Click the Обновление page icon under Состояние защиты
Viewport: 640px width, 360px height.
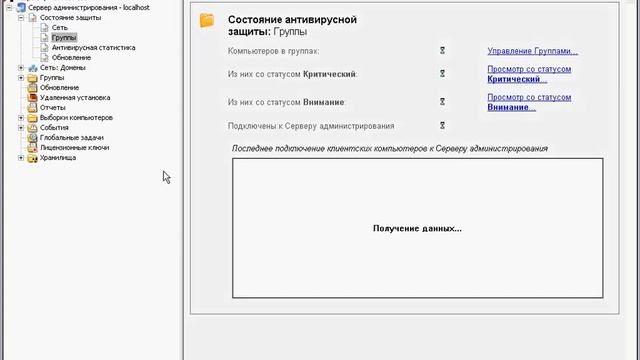44,58
